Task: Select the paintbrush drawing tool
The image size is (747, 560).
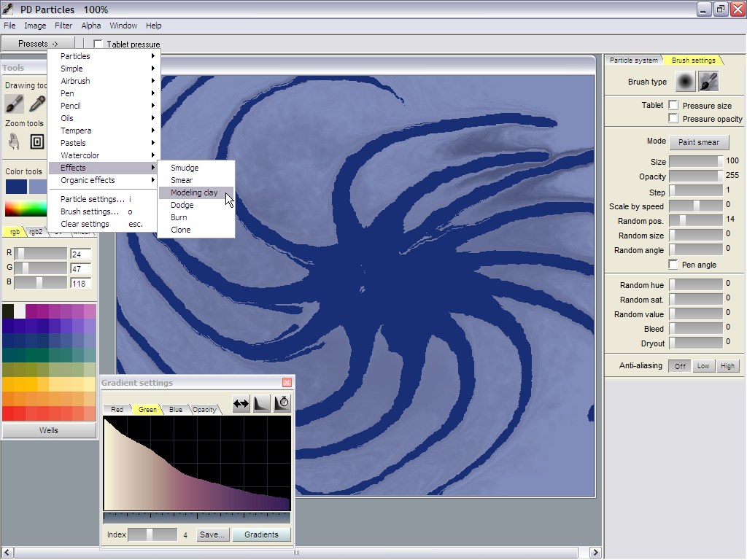Action: [x=15, y=104]
